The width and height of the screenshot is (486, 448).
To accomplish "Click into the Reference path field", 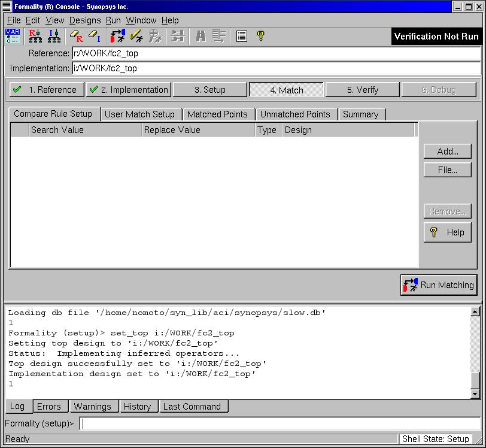I will 277,53.
